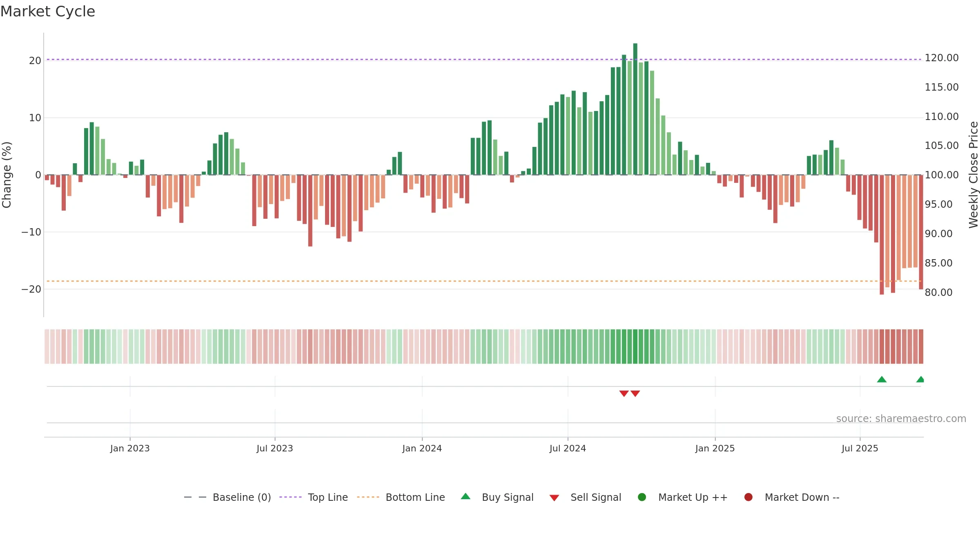980x551 pixels.
Task: Click the Market Up ++ legend label
Action: (x=693, y=497)
